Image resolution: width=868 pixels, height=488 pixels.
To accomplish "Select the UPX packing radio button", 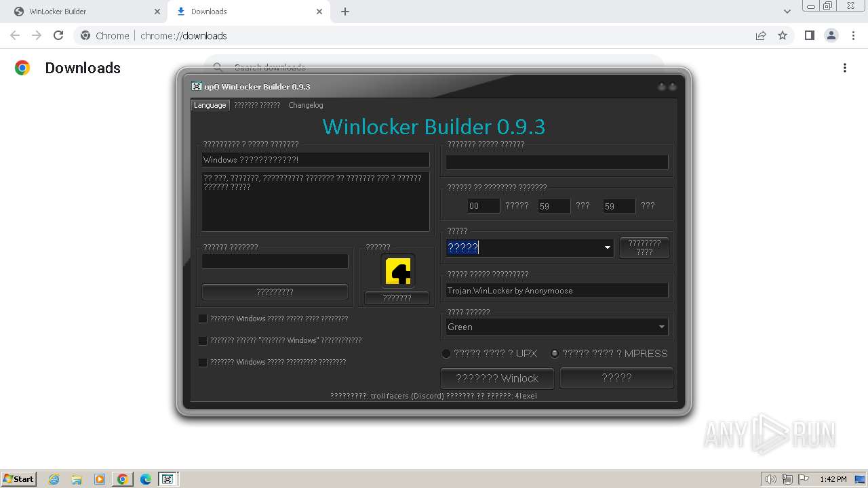I will click(x=446, y=353).
